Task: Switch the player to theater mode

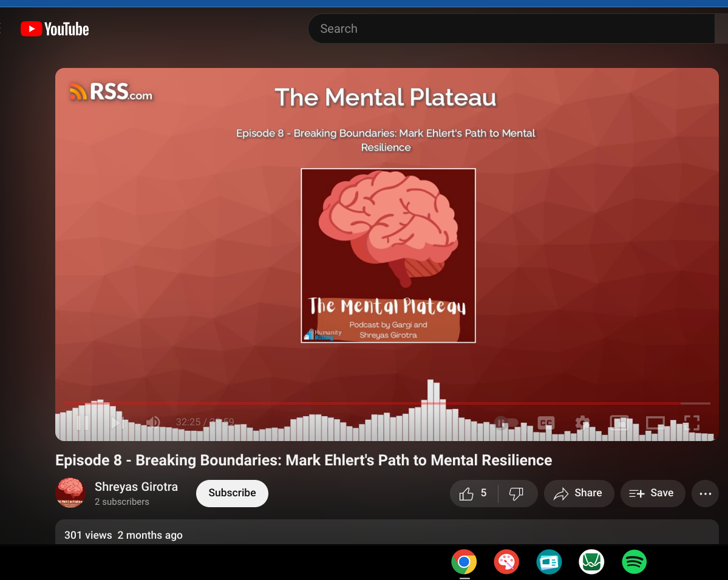Action: 655,422
